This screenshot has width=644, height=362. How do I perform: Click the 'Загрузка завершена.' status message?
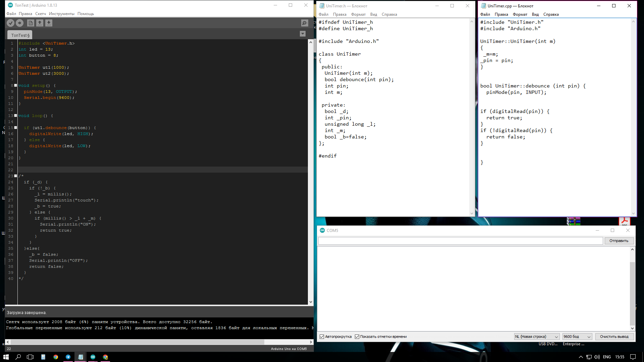point(26,313)
